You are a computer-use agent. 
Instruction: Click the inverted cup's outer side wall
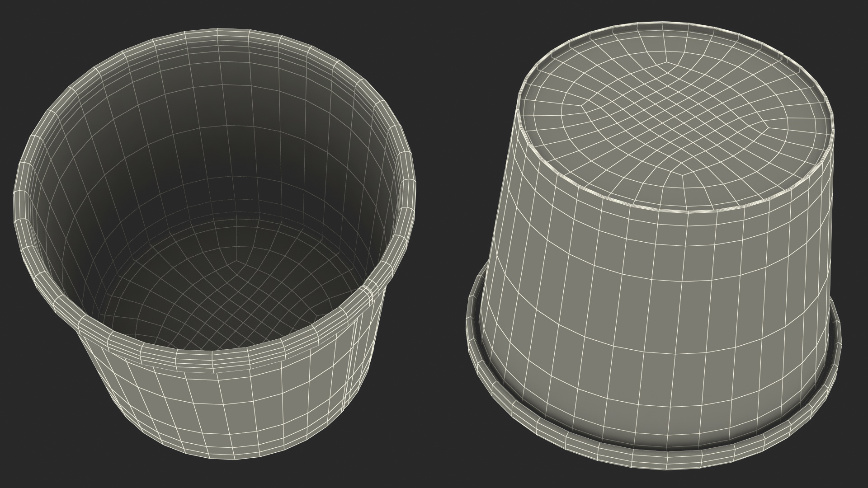tap(656, 316)
